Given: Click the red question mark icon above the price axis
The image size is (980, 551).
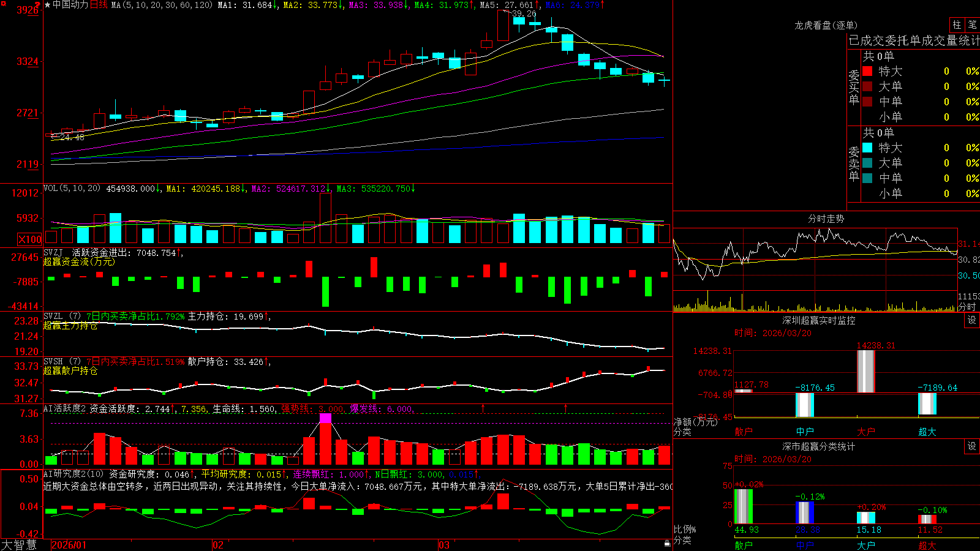Looking at the screenshot, I should pyautogui.click(x=37, y=6).
